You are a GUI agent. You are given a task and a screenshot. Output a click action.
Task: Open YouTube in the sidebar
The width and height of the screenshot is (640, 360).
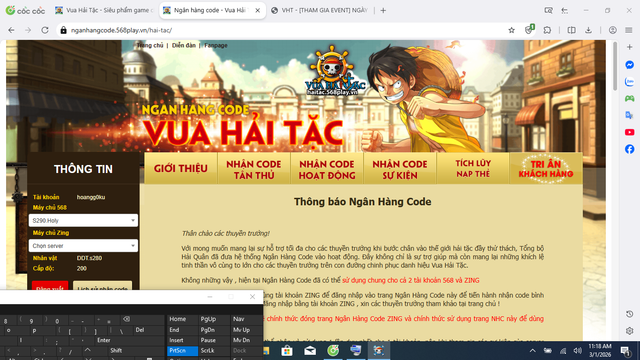pos(629,132)
